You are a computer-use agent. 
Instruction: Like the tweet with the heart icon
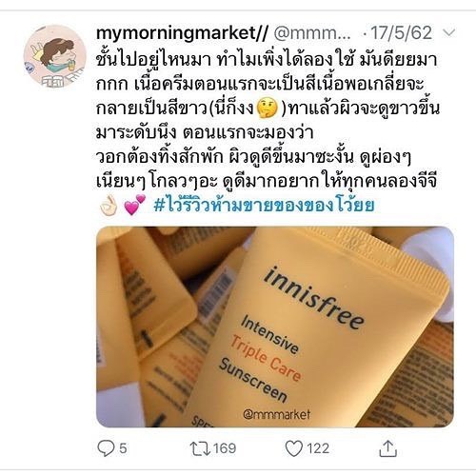[293, 448]
